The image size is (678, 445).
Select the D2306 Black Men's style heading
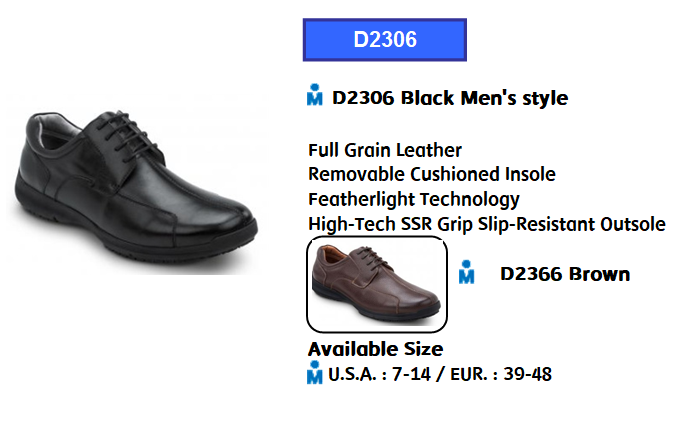click(450, 98)
